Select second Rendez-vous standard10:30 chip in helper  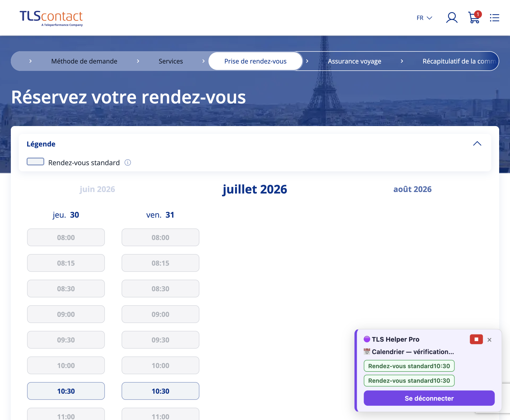click(409, 380)
